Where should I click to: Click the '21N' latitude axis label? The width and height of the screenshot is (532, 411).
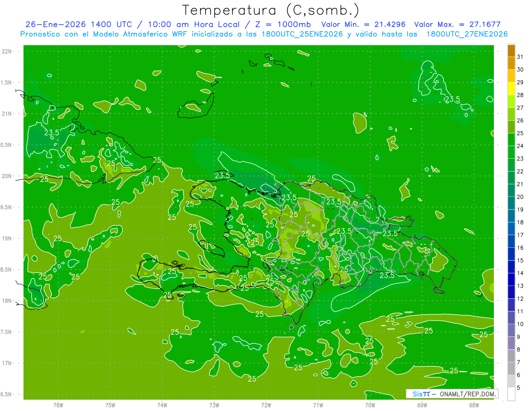[7, 114]
